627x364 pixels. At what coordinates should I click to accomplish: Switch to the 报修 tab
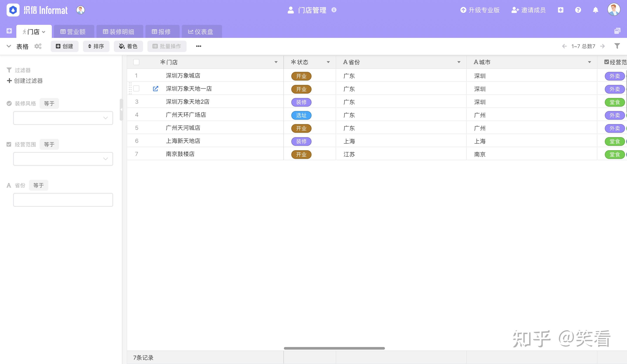(162, 32)
